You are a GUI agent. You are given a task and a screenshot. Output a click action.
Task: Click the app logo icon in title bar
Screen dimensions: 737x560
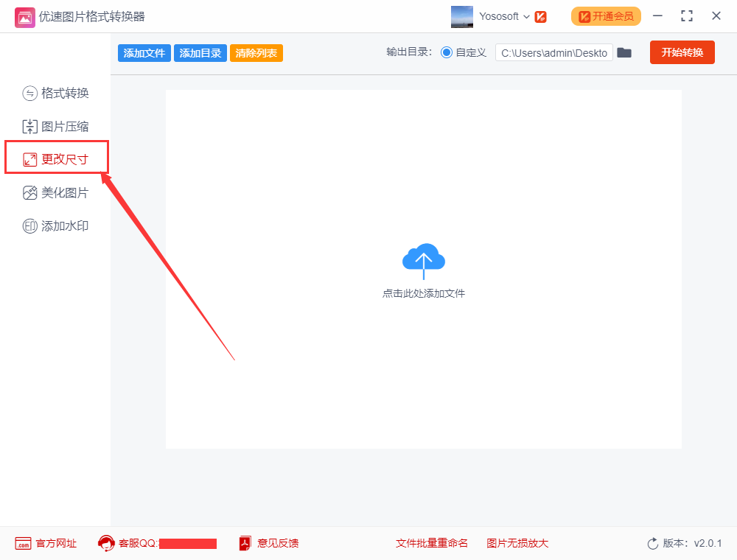(24, 18)
